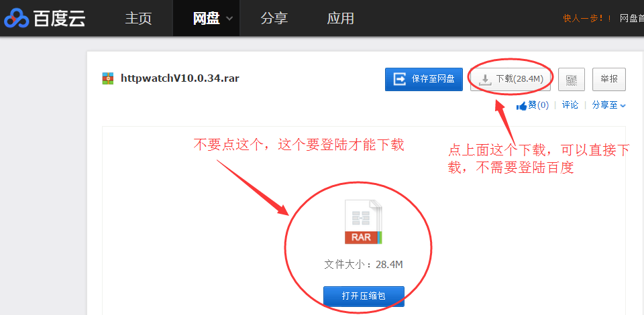Click the 网盘 link at top right
Viewport: 644px width, 315px height.
pos(631,18)
